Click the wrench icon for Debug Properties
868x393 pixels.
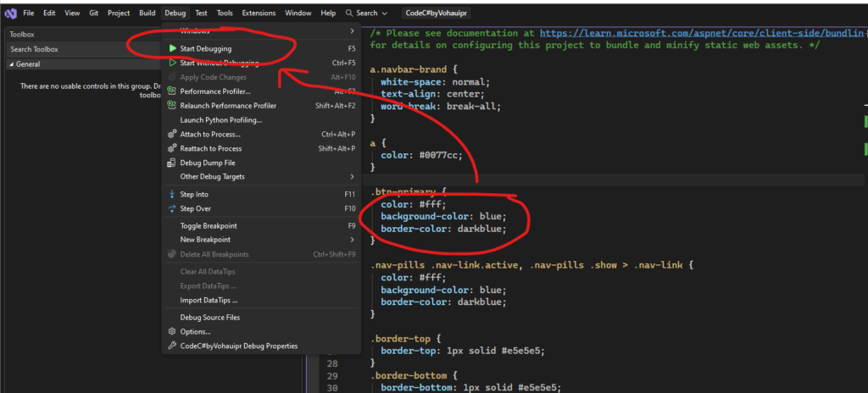tap(172, 346)
